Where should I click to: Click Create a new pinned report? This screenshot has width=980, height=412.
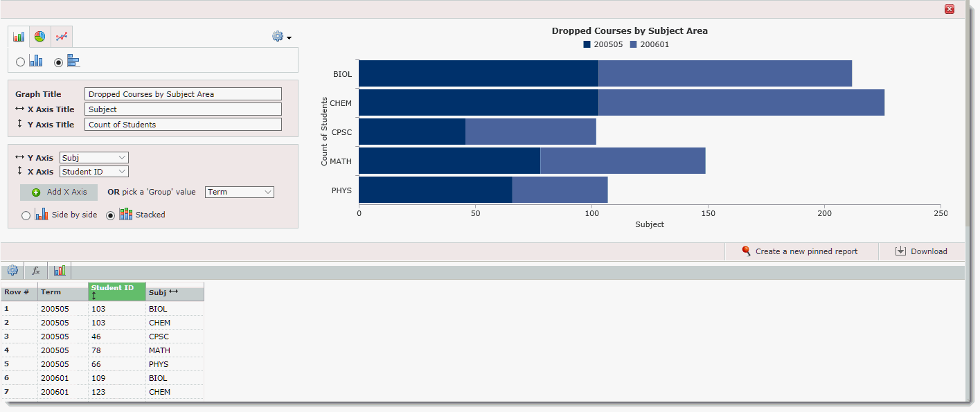(x=801, y=251)
